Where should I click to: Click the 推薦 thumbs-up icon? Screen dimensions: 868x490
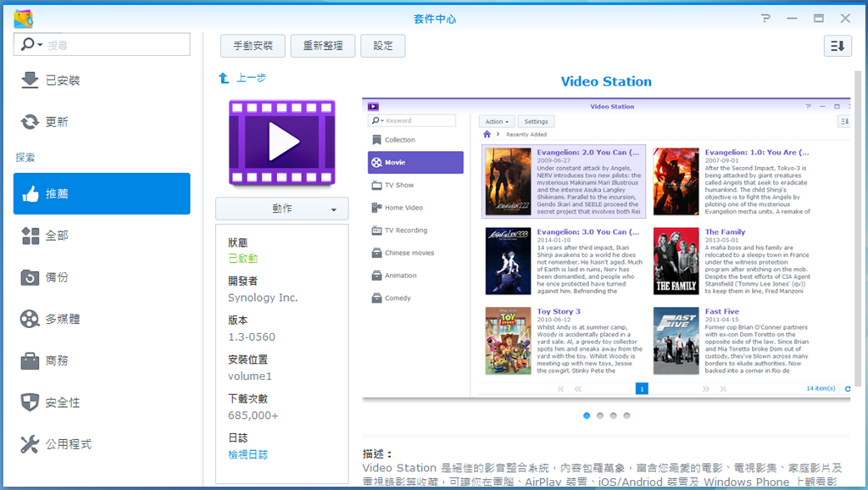point(31,194)
